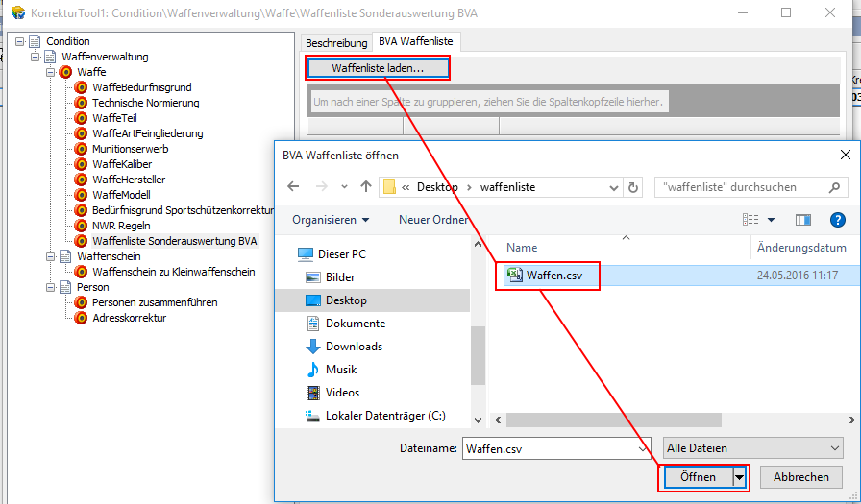Click the Dateiname input field

548,448
